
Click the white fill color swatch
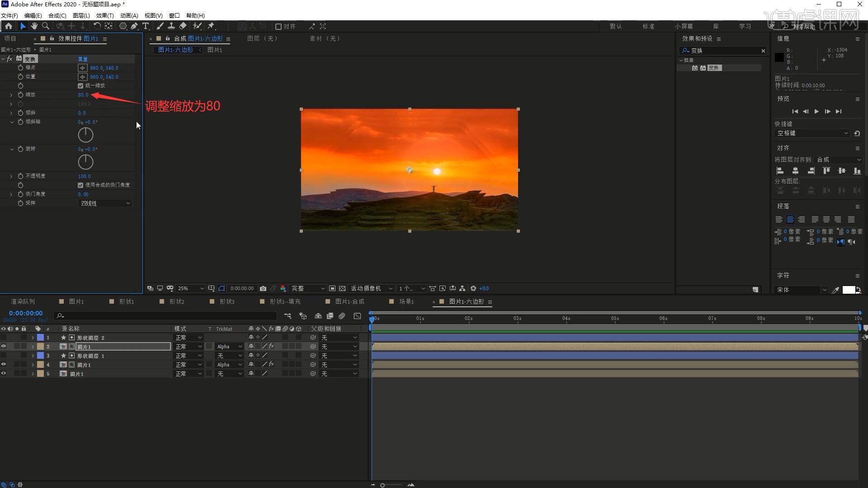[848, 290]
